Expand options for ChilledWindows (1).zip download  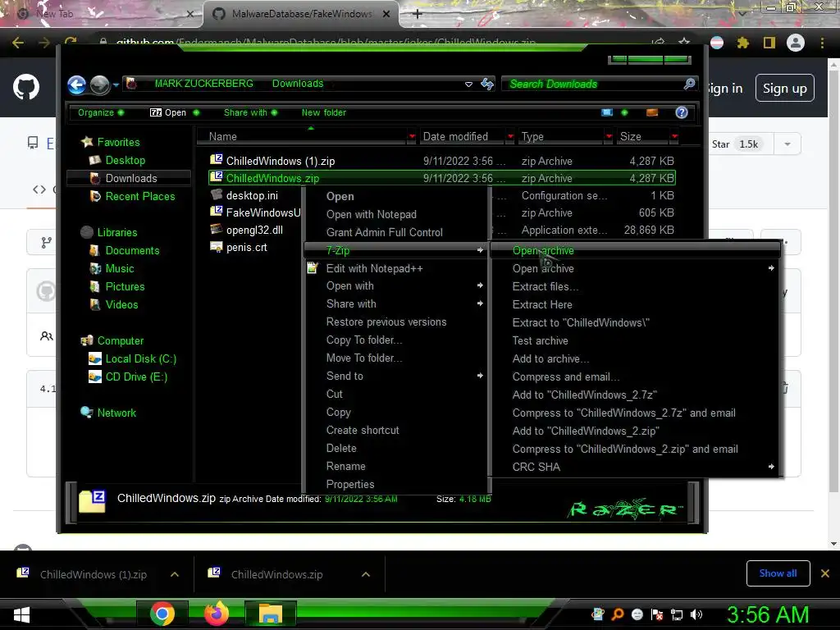pos(174,574)
